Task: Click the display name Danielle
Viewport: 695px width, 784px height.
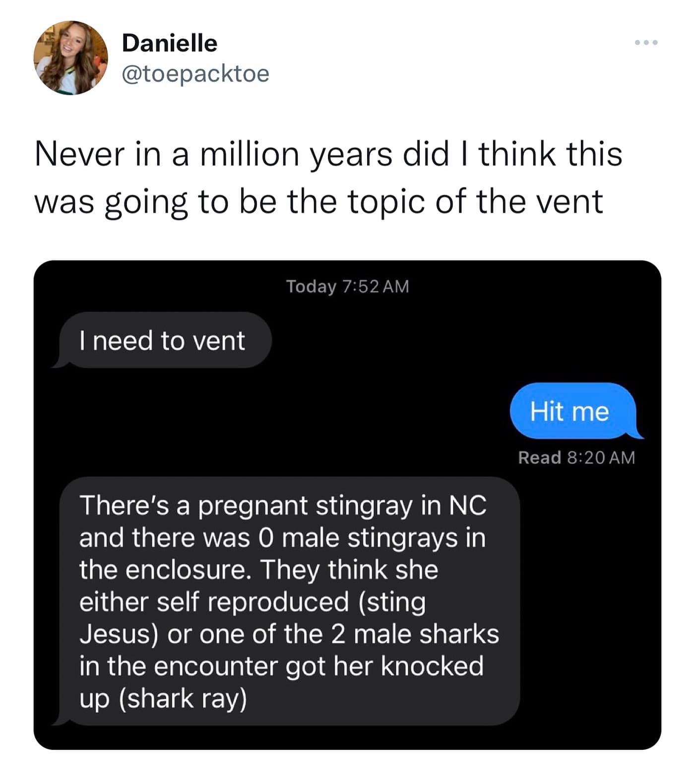Action: pyautogui.click(x=169, y=43)
